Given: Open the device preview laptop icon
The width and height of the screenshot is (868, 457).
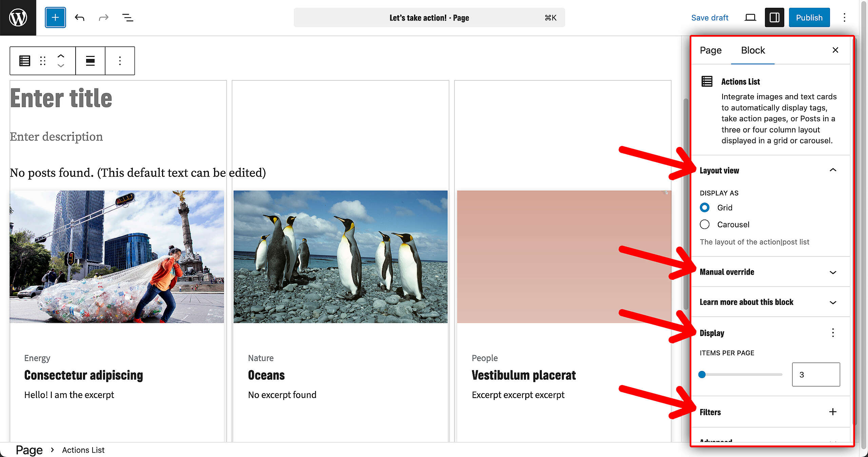Looking at the screenshot, I should pyautogui.click(x=750, y=18).
